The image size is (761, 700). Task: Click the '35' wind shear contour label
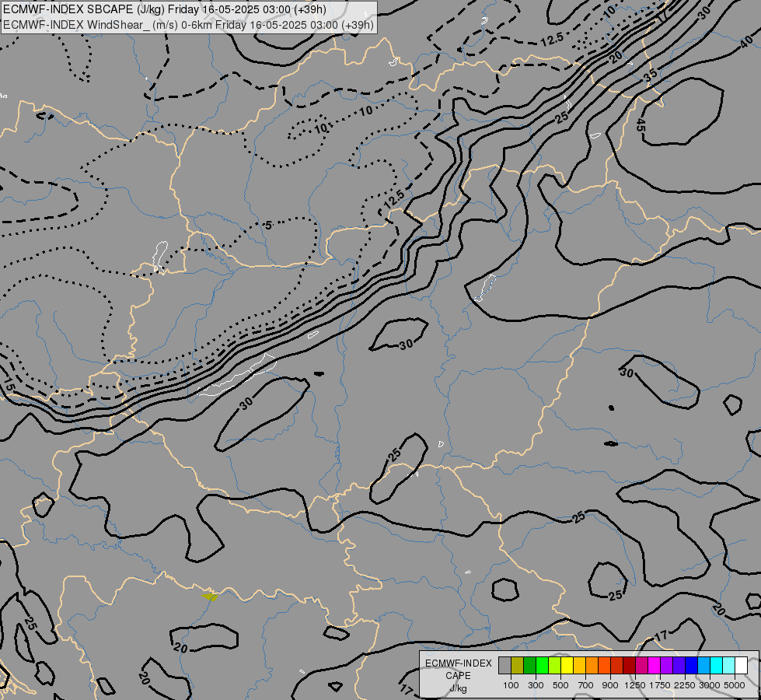click(651, 75)
